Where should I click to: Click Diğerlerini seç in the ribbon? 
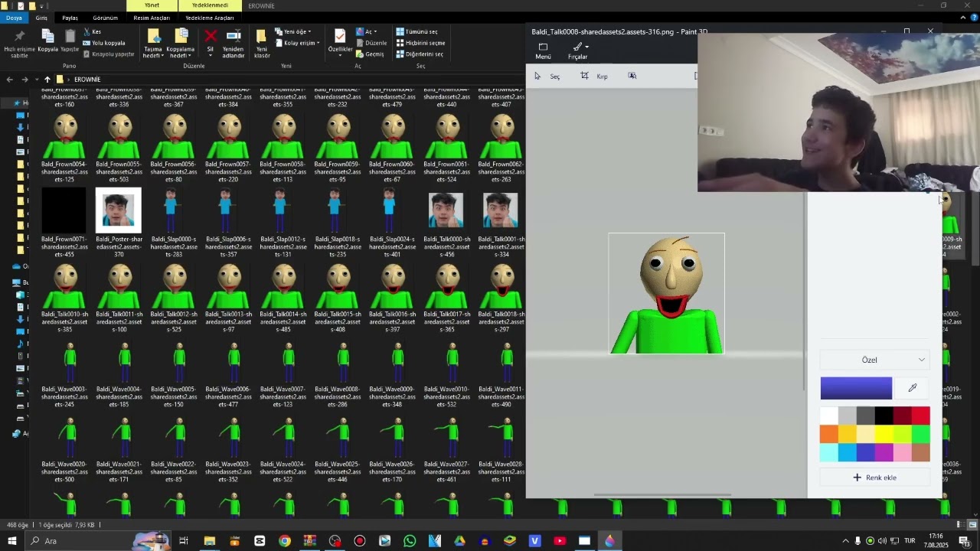pyautogui.click(x=420, y=54)
